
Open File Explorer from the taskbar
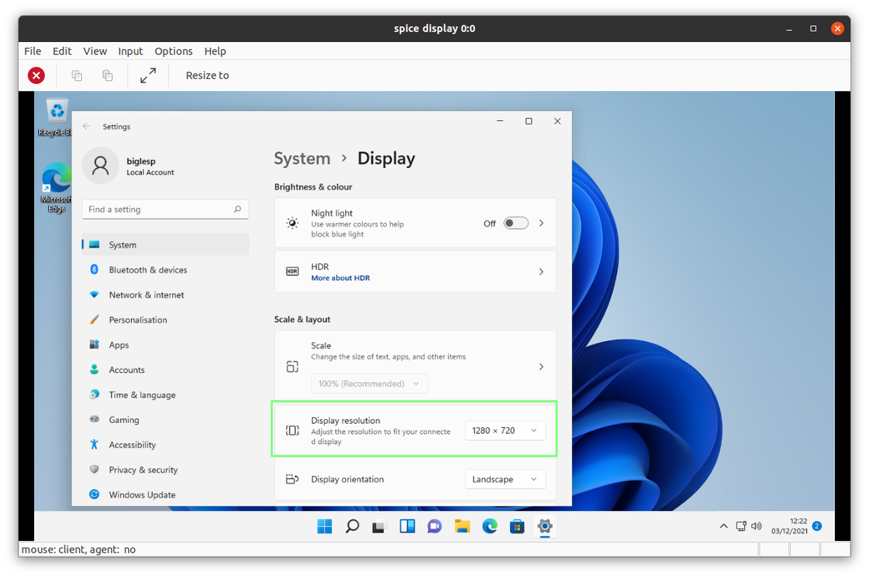pos(462,526)
